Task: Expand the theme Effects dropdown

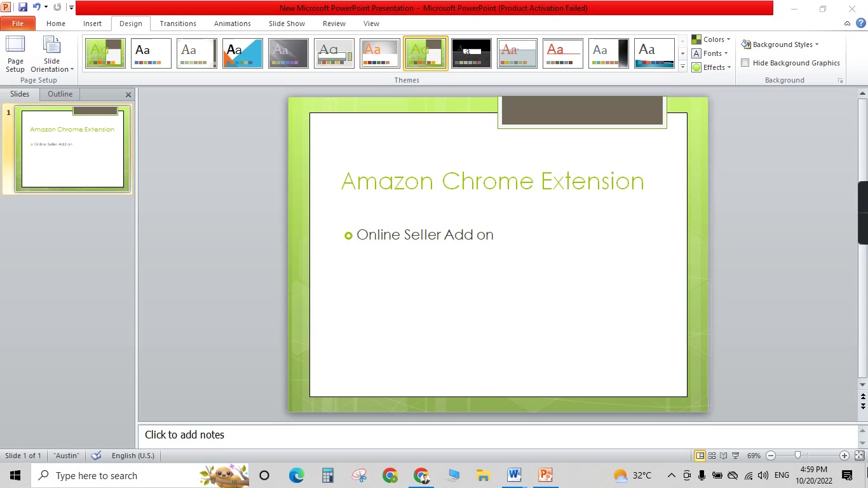Action: point(711,67)
